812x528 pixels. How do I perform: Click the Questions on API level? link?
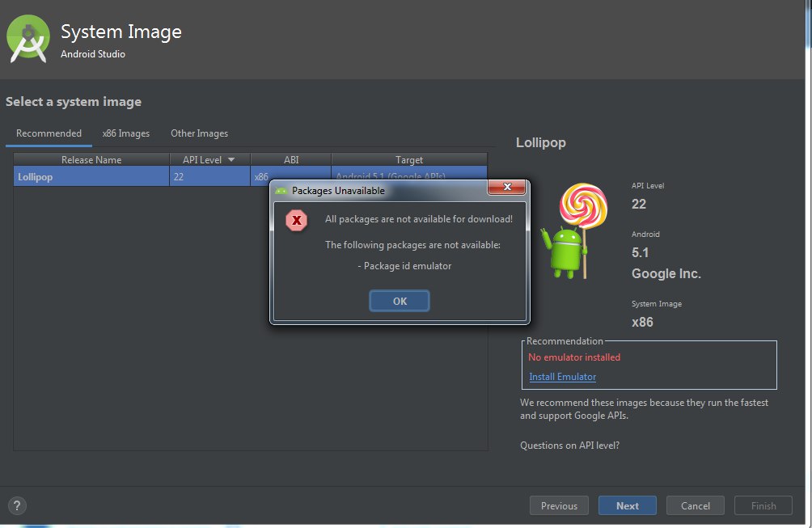coord(569,446)
